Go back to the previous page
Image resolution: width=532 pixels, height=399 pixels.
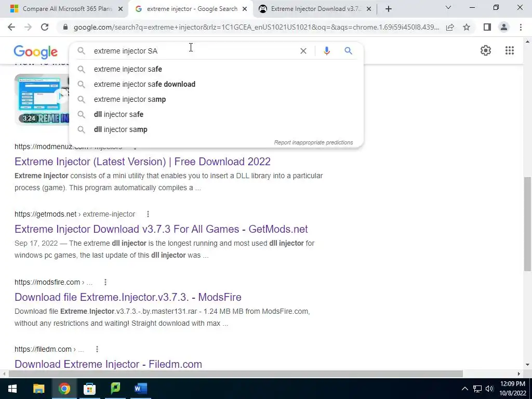[x=11, y=27]
